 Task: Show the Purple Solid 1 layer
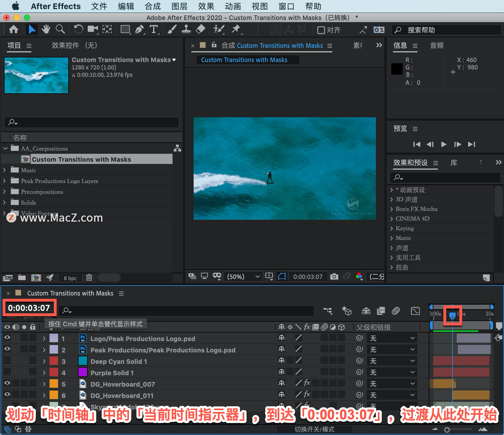pyautogui.click(x=7, y=372)
